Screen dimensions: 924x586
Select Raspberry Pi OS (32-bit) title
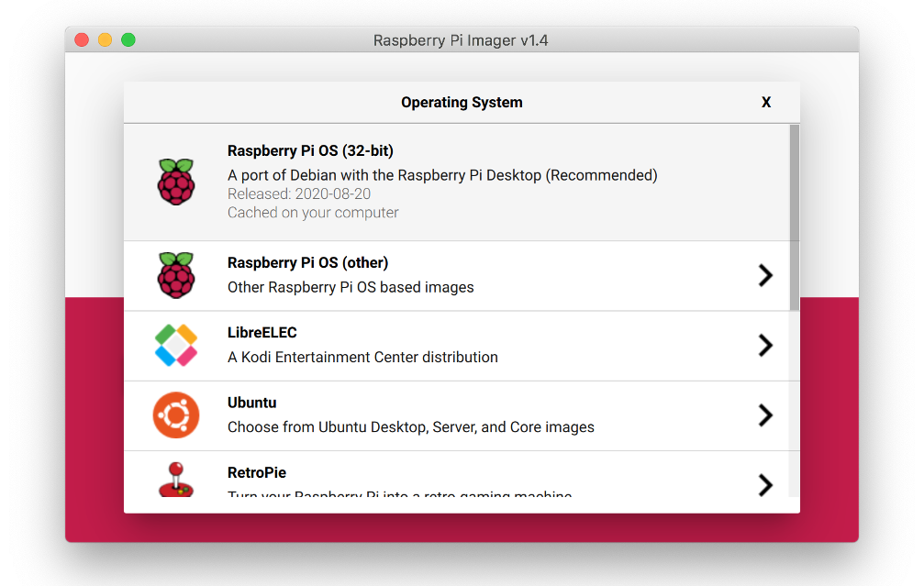coord(310,150)
